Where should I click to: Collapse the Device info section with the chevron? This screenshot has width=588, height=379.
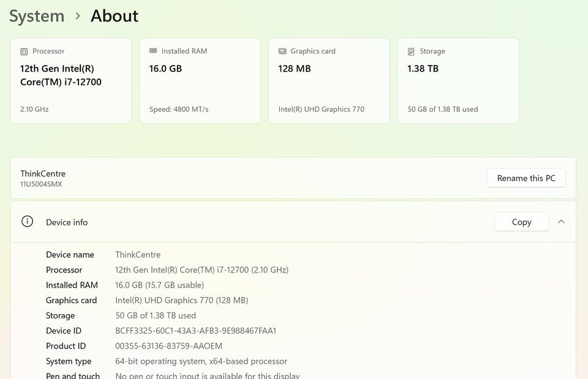click(561, 222)
